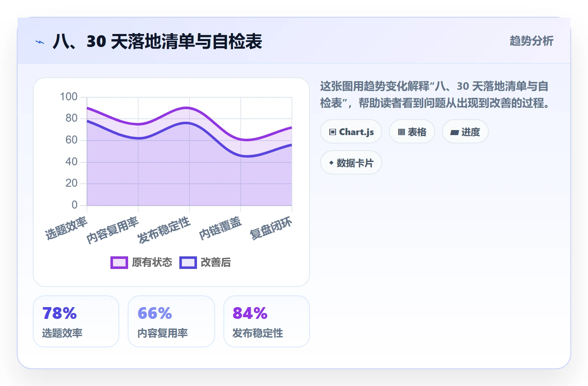Click the Chart.js tag icon
588x386 pixels.
[333, 132]
